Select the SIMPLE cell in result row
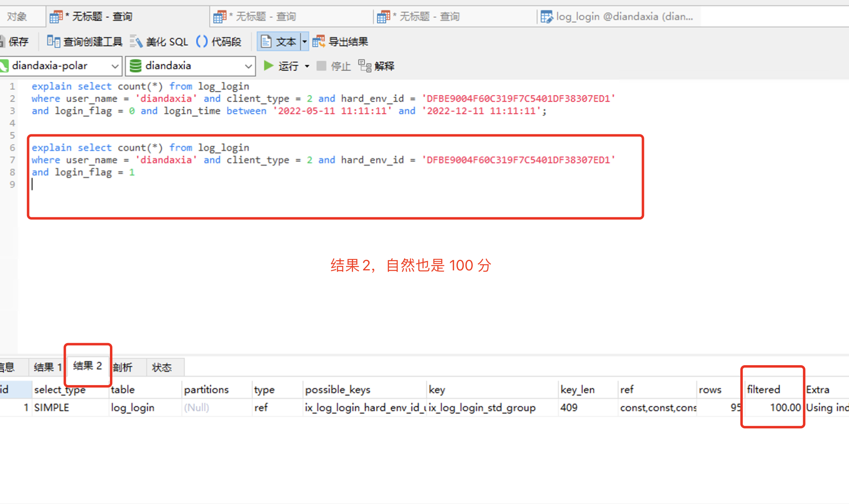 pyautogui.click(x=51, y=408)
